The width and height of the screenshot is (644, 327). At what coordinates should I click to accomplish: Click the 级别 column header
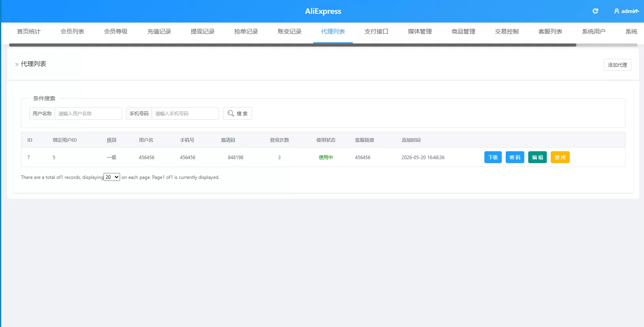pyautogui.click(x=111, y=140)
